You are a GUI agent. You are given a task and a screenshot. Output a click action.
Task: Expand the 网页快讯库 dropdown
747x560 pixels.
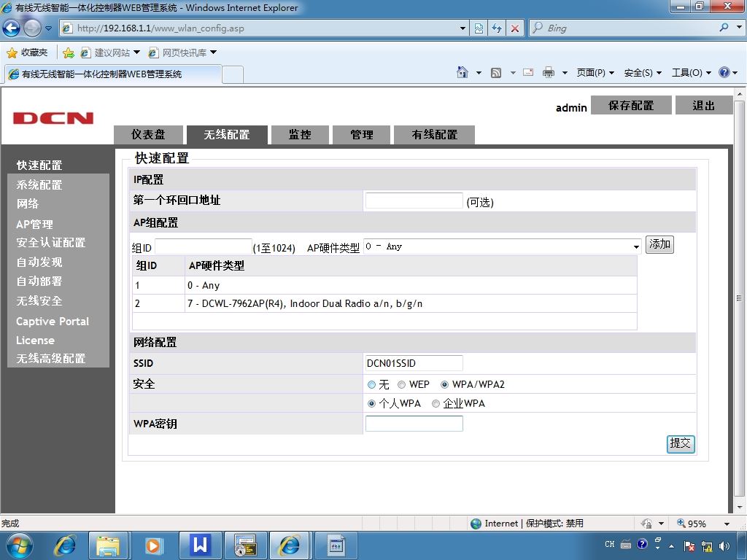point(213,52)
